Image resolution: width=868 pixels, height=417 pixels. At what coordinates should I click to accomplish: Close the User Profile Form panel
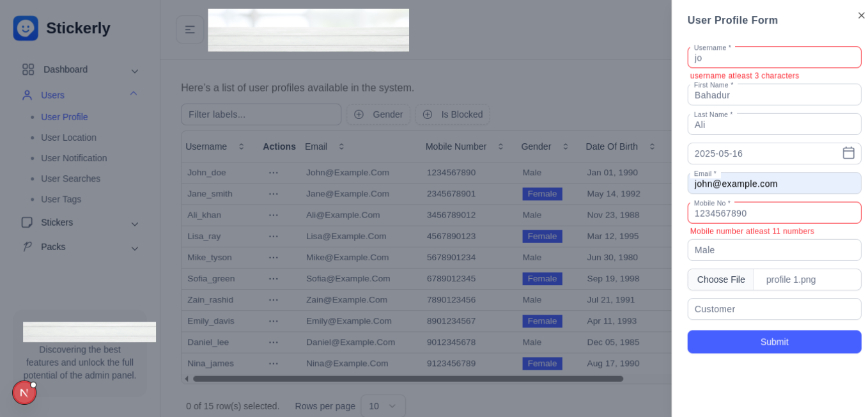861,15
